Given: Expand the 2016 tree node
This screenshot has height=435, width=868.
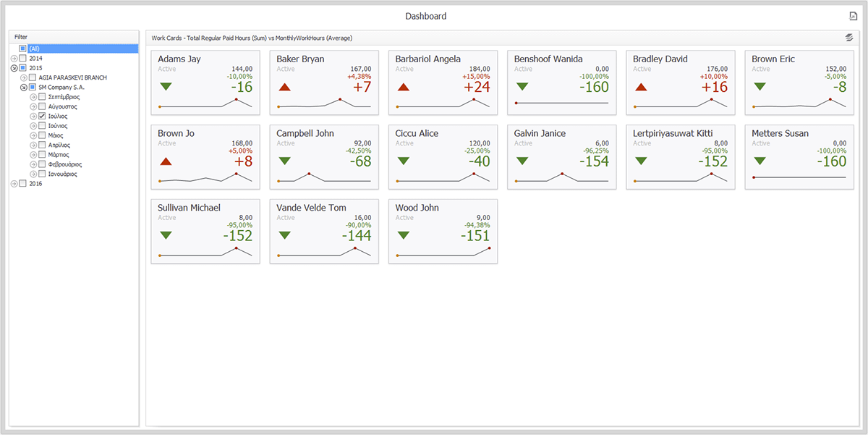Looking at the screenshot, I should (14, 184).
